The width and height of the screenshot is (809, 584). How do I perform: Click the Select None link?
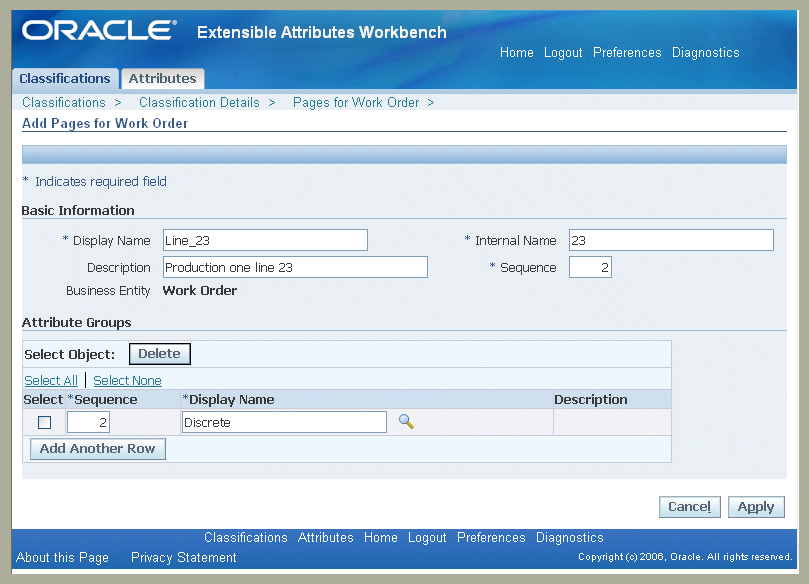pyautogui.click(x=127, y=380)
